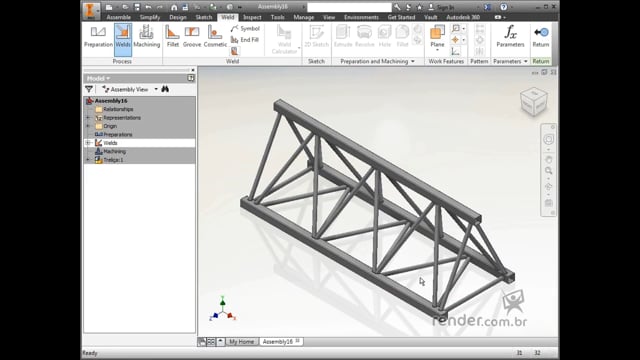Open the Autodesk 360 ribbon tab
Viewport: 640px width, 360px height.
[463, 17]
